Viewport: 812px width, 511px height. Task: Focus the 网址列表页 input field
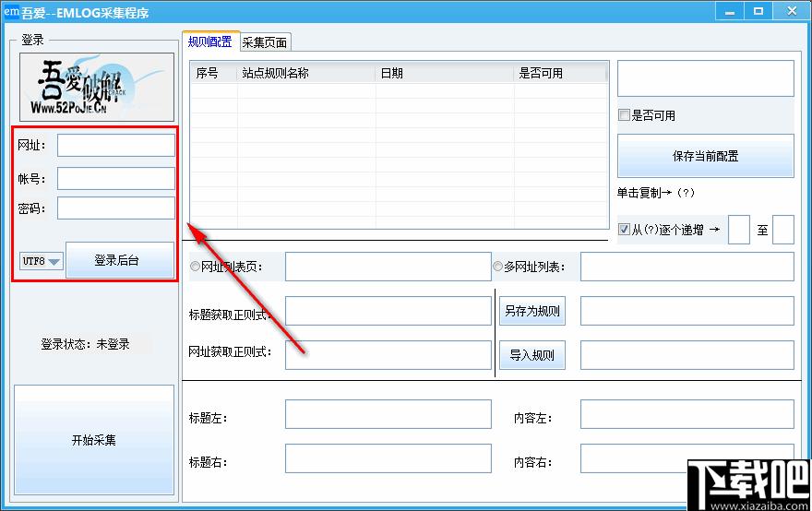[388, 267]
